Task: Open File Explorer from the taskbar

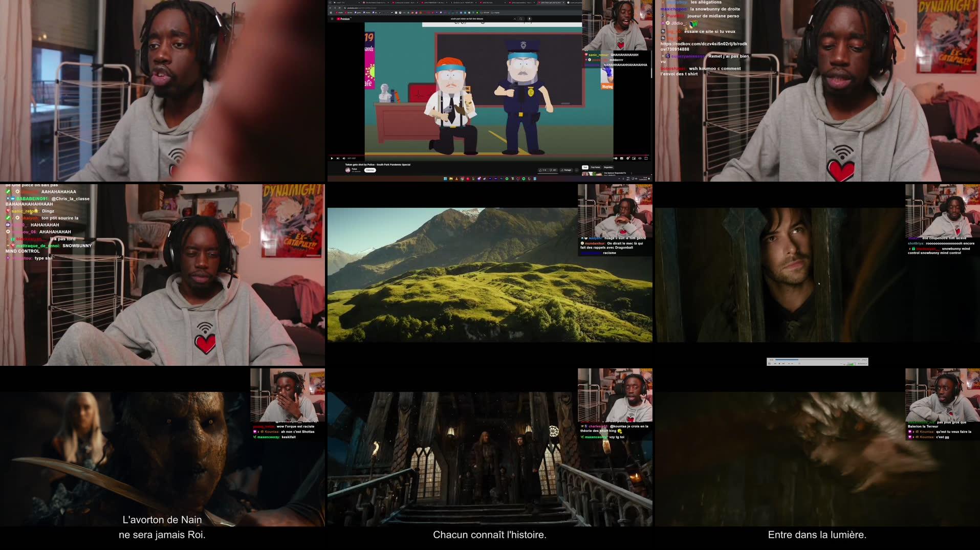Action: coord(451,179)
